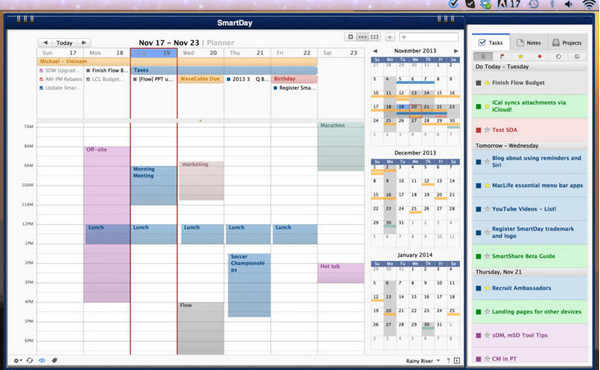600x370 pixels.
Task: Click the help question mark icon
Action: [448, 361]
